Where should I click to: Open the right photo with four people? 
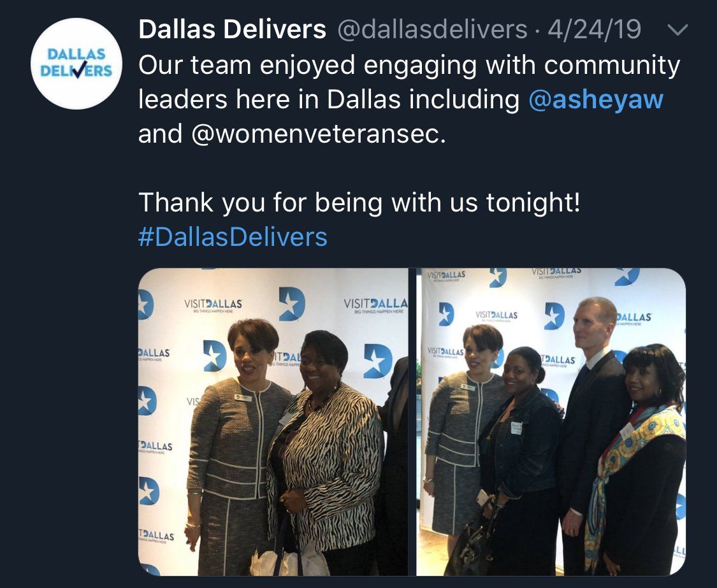click(551, 422)
